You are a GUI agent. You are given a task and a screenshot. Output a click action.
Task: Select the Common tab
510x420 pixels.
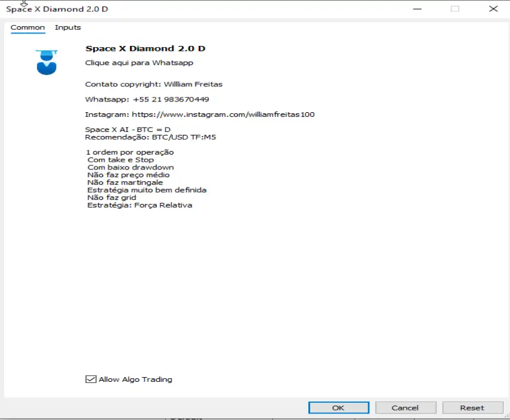coord(27,27)
